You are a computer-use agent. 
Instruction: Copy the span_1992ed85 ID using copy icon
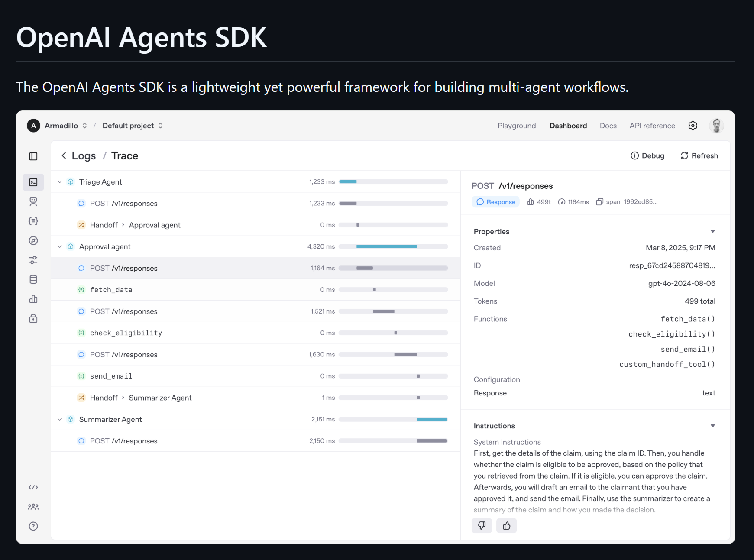click(600, 202)
